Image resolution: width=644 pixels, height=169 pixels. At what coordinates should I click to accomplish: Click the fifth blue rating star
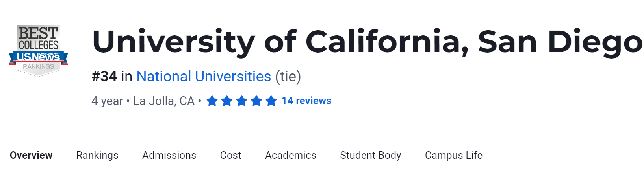tap(271, 101)
